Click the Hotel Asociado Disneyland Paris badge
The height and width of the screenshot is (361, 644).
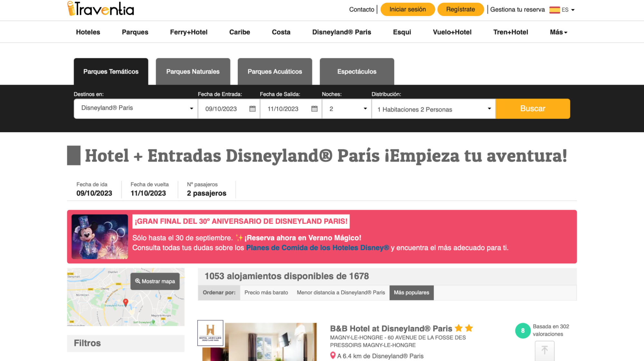210,333
